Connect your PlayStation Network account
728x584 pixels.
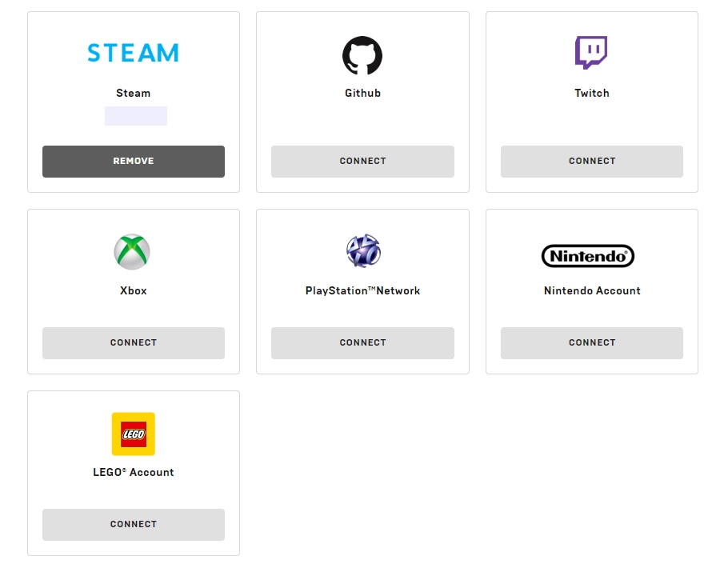[x=362, y=342]
